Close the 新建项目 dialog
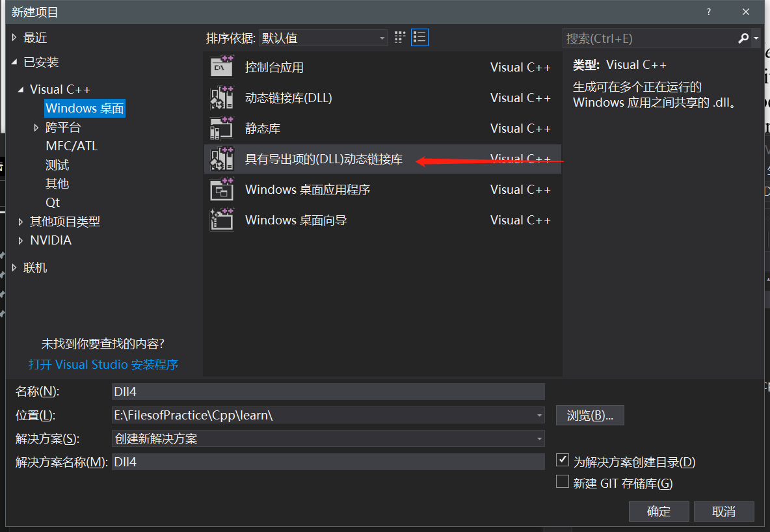Image resolution: width=770 pixels, height=532 pixels. point(745,12)
